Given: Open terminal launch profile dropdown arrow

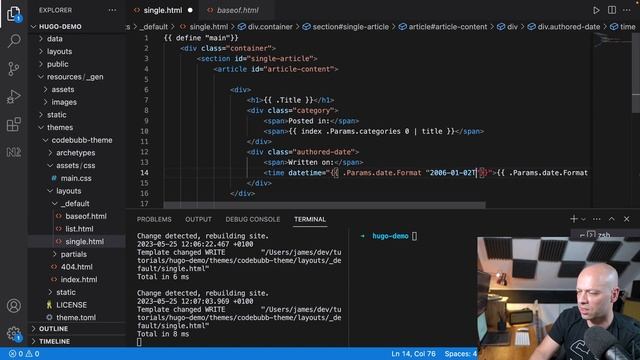Looking at the screenshot, I should 583,219.
